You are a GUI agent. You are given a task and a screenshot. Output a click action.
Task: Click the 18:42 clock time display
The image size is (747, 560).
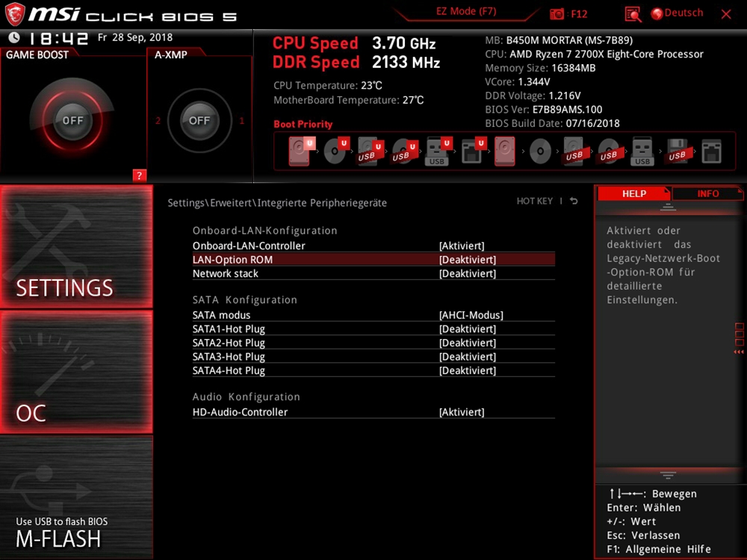point(58,38)
